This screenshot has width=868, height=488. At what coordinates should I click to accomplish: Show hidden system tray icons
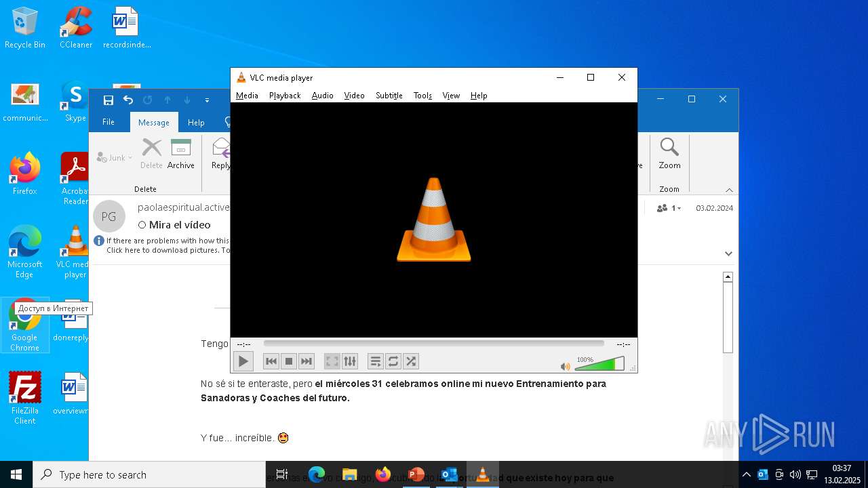pos(747,474)
